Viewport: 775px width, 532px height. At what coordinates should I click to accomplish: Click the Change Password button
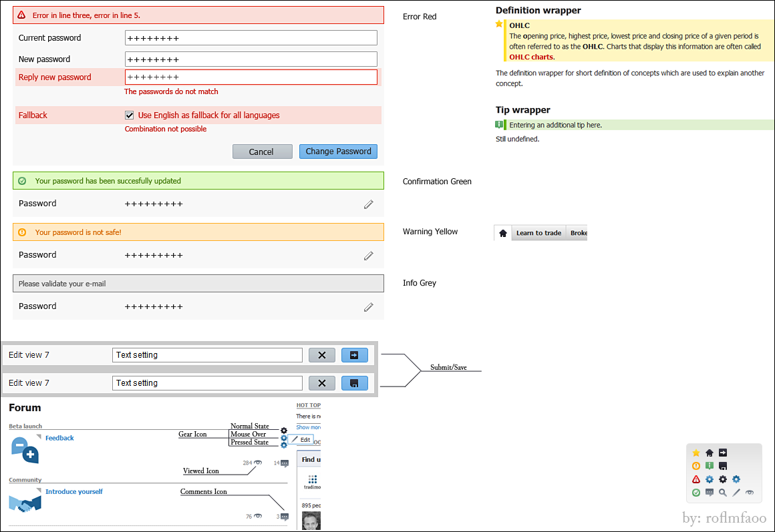(x=338, y=151)
